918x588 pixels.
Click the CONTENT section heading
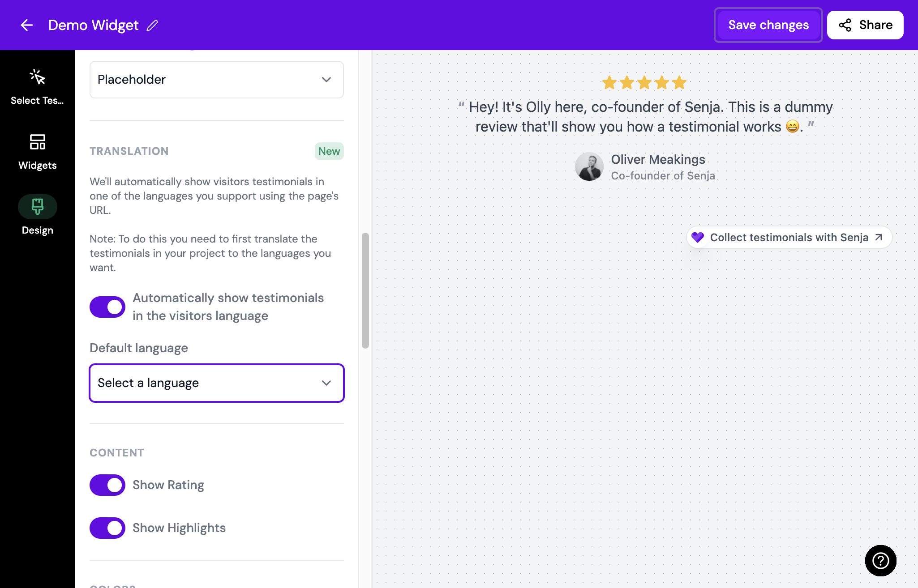(x=117, y=453)
